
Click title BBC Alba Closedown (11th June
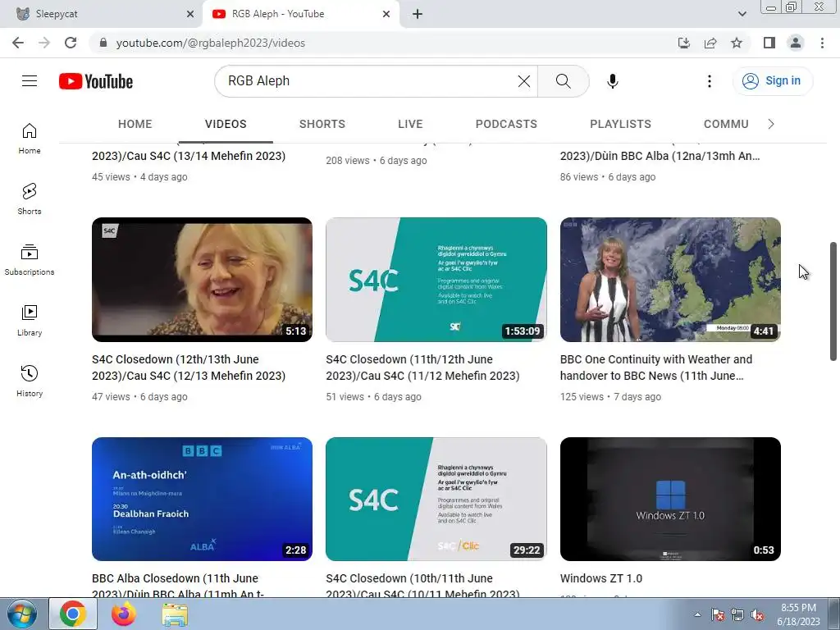pyautogui.click(x=177, y=586)
